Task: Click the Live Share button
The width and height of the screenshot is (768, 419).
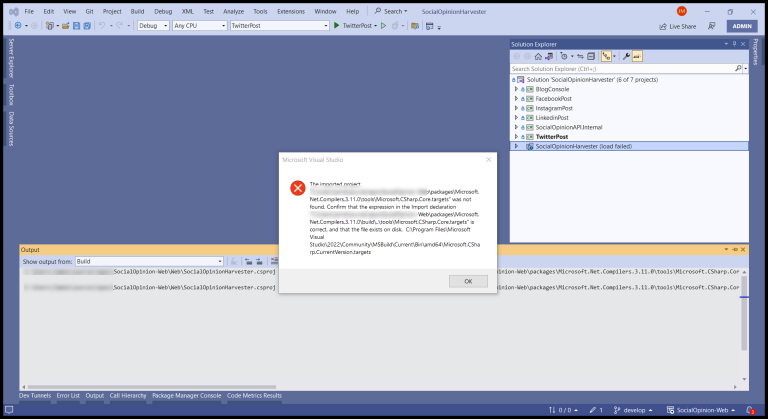Action: 677,26
